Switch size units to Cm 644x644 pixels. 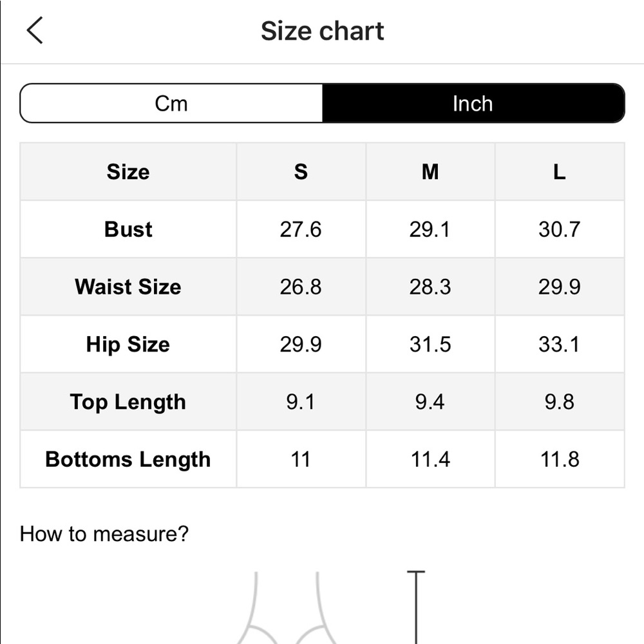[171, 103]
